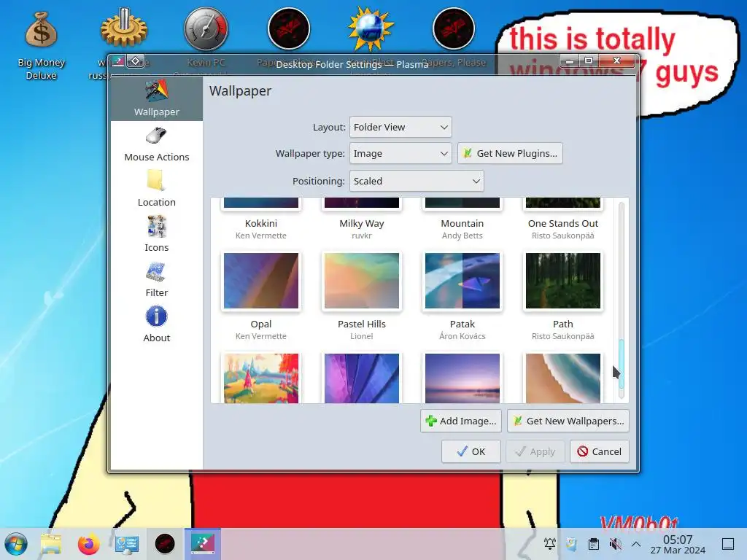Select the beach shoreline wallpaper thumbnail
Image resolution: width=747 pixels, height=560 pixels.
562,378
